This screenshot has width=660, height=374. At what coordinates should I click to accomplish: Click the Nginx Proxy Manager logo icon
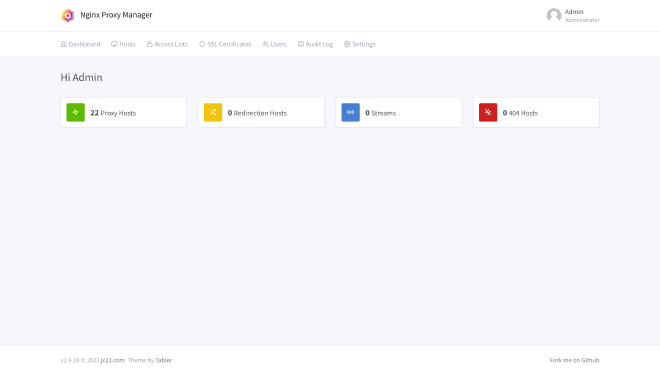pos(68,16)
